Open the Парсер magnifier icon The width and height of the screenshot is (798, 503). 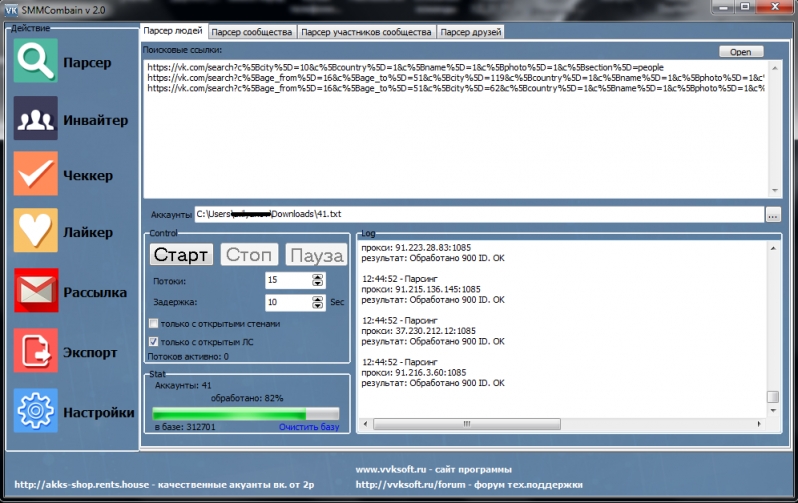pyautogui.click(x=35, y=61)
